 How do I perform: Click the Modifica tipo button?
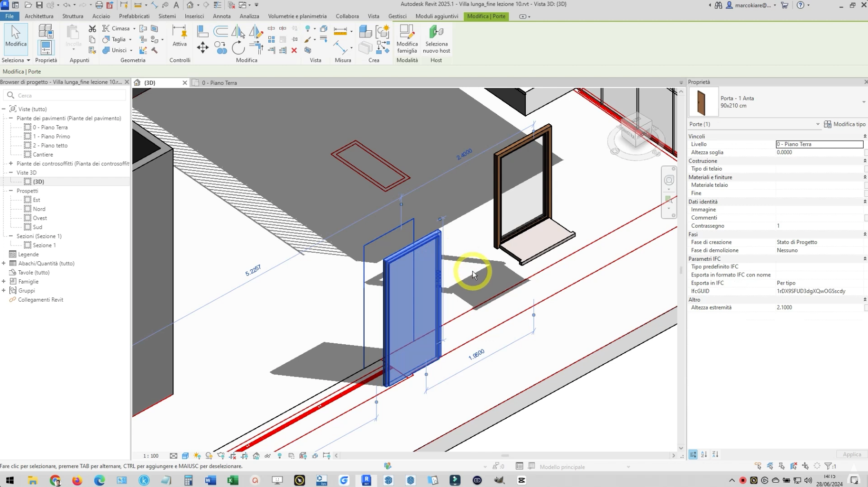click(x=845, y=124)
